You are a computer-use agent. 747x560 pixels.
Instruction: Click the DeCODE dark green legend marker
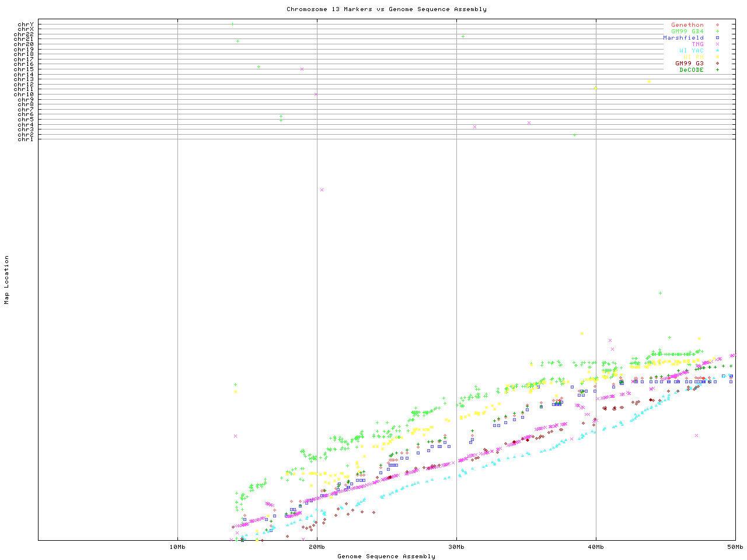717,70
